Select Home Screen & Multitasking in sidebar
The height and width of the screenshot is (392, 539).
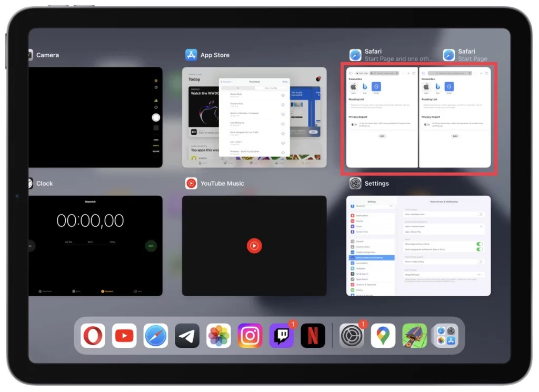click(x=372, y=257)
